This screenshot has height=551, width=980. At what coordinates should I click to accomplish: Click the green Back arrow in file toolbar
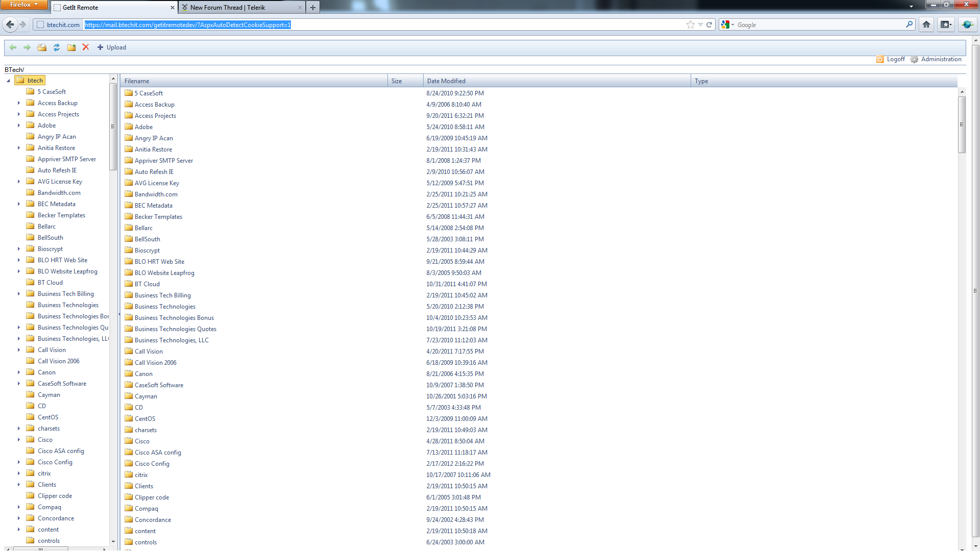[x=13, y=47]
